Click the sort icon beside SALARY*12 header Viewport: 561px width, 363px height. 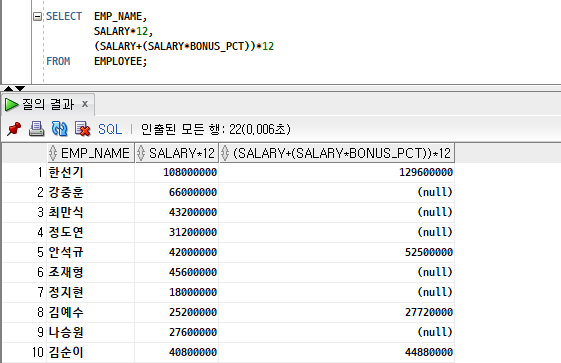141,153
